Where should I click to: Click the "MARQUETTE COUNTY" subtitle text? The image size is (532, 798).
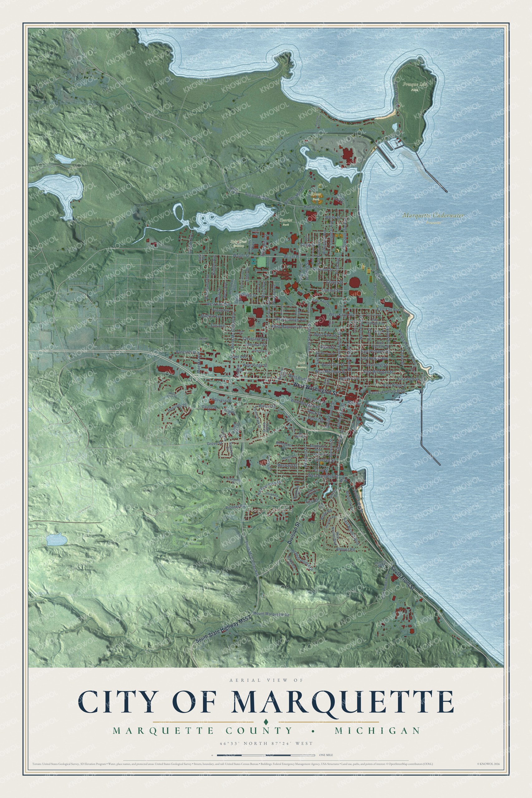tap(203, 731)
